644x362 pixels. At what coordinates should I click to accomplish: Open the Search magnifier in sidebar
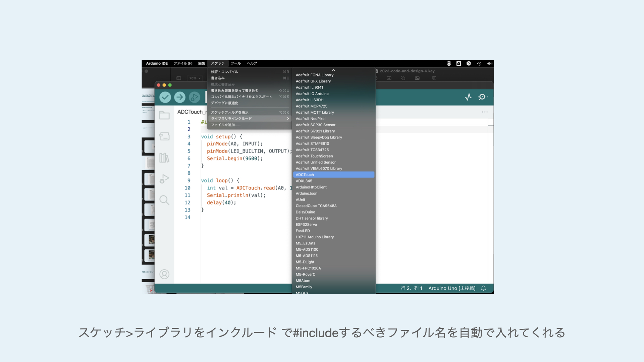164,200
